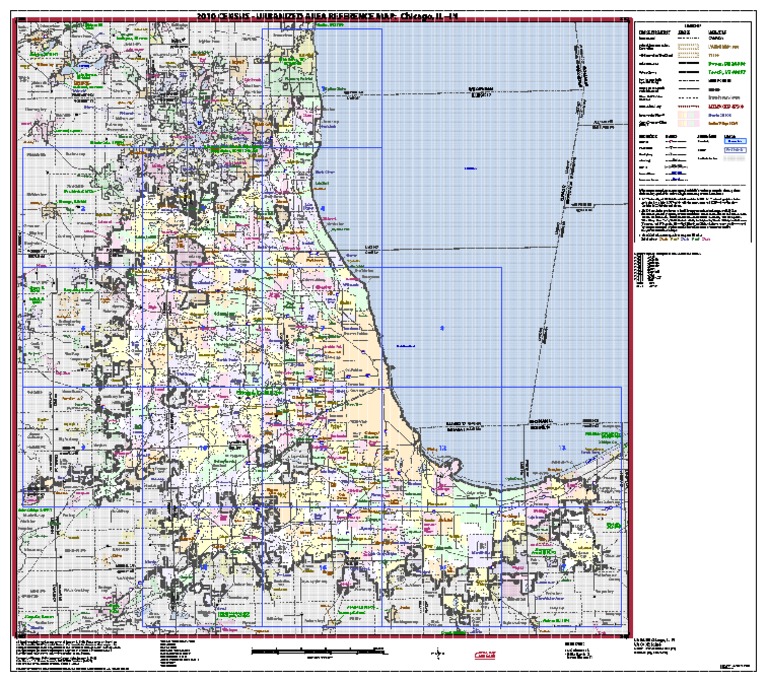768x682 pixels.
Task: Select sheet index number 10 on the map
Action: 203,448
